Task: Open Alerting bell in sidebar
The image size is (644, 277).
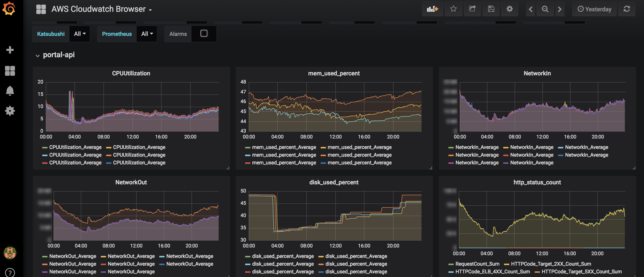Action: [10, 91]
